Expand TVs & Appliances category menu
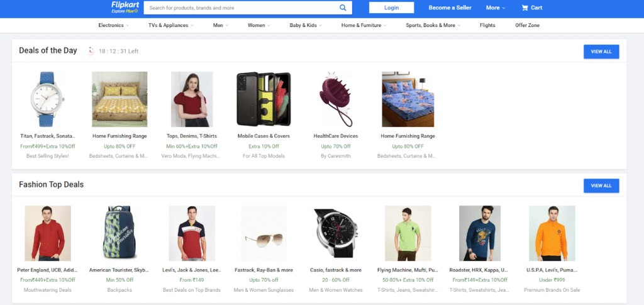644x305 pixels. click(x=171, y=25)
